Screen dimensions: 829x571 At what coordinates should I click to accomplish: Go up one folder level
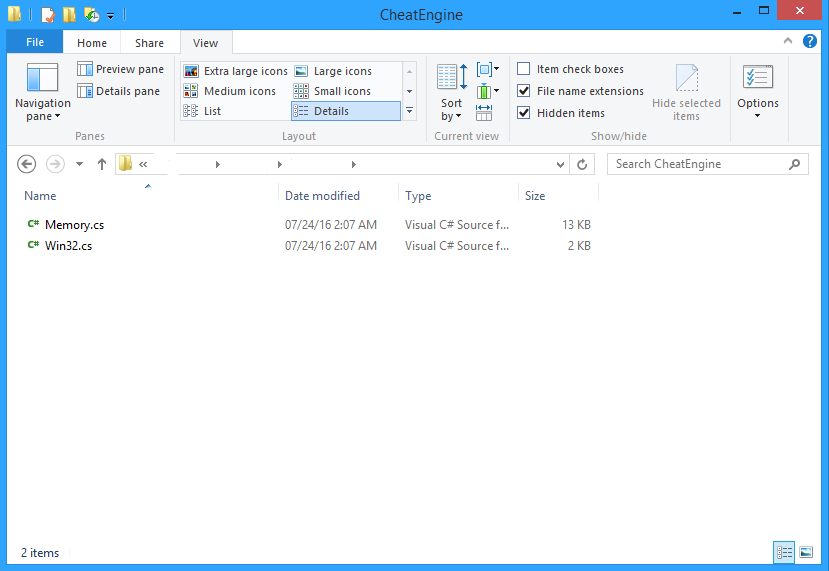coord(102,164)
